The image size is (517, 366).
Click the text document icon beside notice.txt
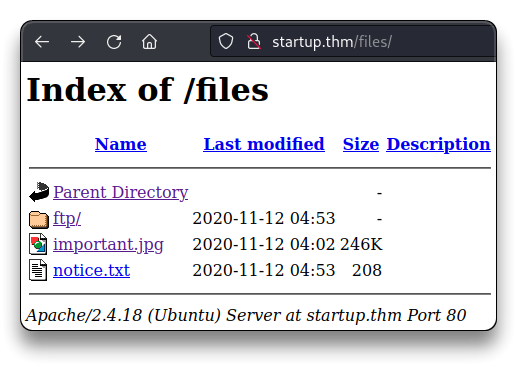[38, 270]
